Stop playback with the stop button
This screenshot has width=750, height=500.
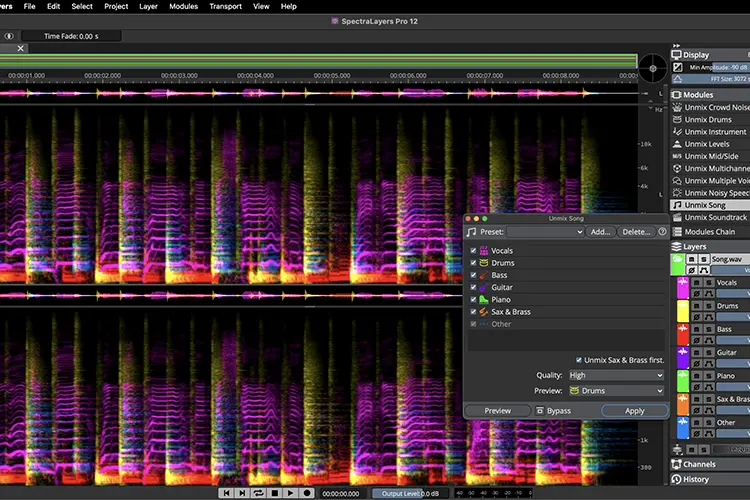click(x=275, y=493)
